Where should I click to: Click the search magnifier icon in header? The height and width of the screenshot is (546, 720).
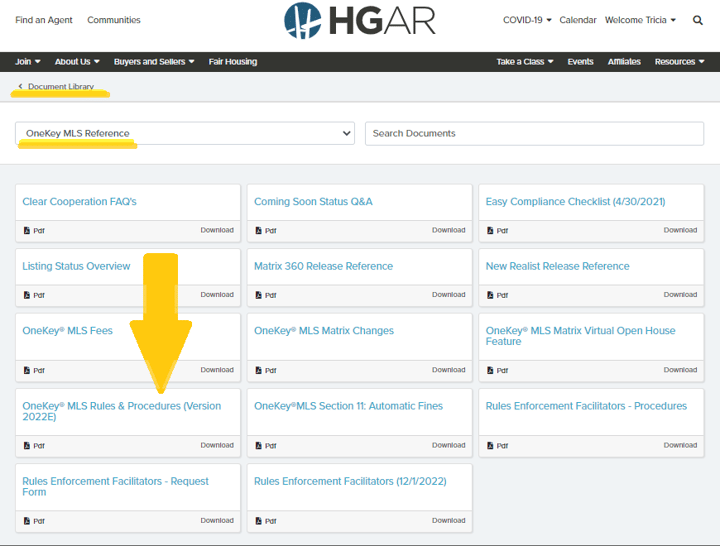pos(698,20)
